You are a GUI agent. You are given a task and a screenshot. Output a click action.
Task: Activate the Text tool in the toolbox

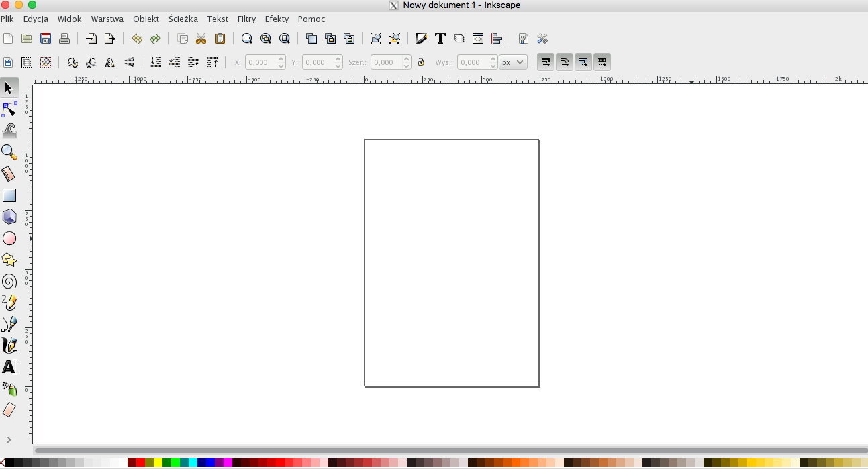(x=9, y=367)
